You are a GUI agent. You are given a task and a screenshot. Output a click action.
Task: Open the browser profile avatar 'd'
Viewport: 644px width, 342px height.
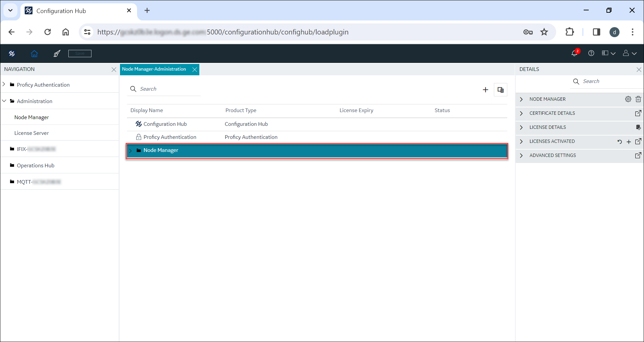(615, 32)
